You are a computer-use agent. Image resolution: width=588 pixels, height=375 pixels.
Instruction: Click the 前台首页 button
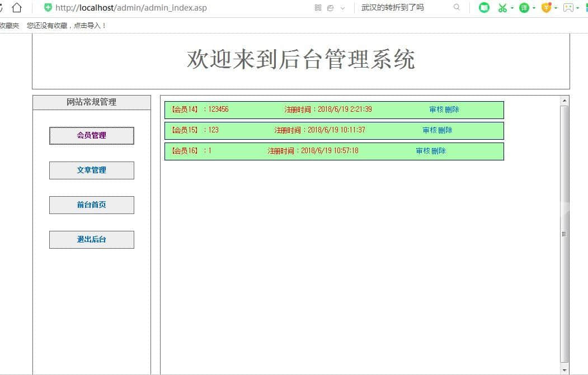(x=92, y=205)
